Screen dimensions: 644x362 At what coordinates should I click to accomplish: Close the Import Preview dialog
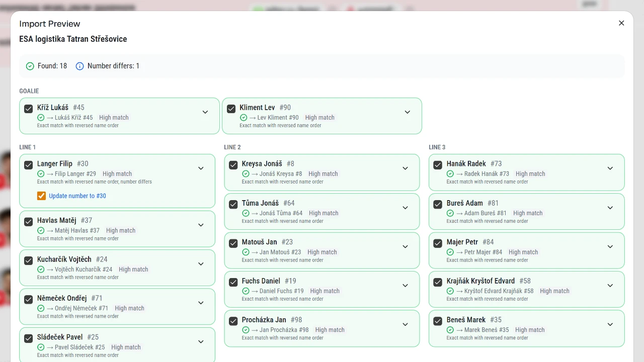tap(621, 23)
